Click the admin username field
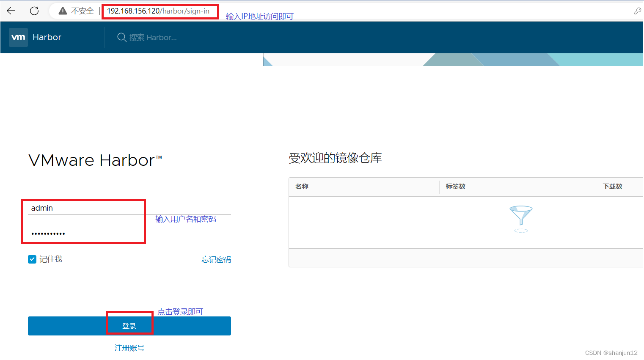Screen dimensions: 644x360 coord(129,208)
